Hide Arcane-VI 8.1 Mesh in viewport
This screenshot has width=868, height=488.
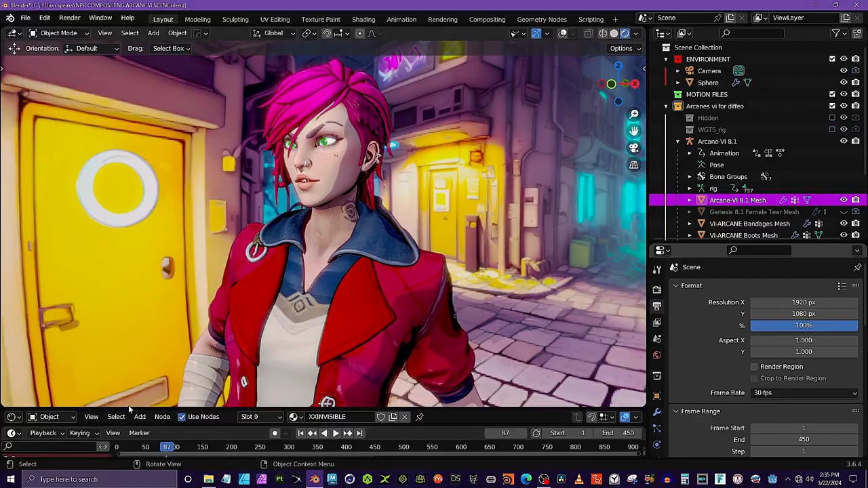coord(844,200)
